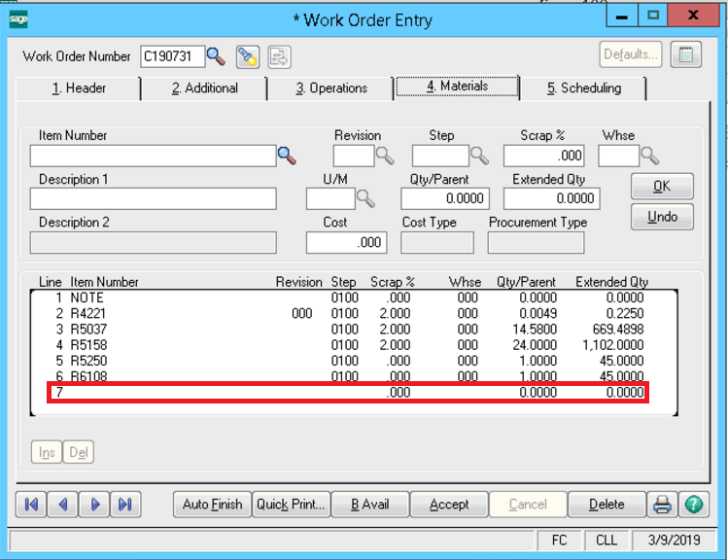Viewport: 728px width, 560px height.
Task: Click the Revision lookup magnifier
Action: tap(385, 156)
